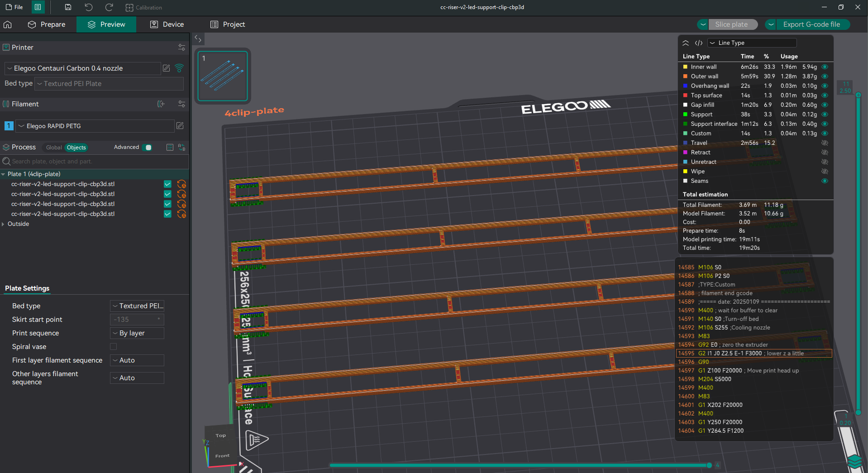Image resolution: width=868 pixels, height=473 pixels.
Task: Click the compare presets icon in Process
Action: (181, 148)
